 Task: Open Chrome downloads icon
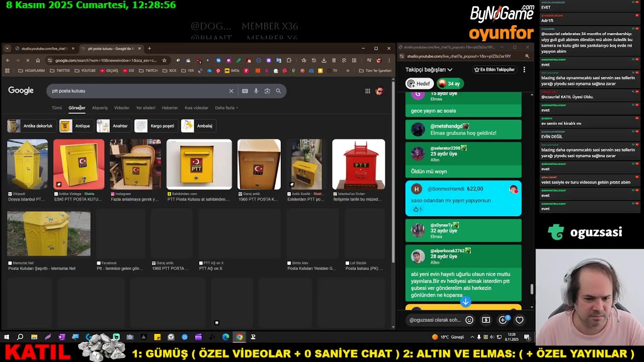pos(324,60)
